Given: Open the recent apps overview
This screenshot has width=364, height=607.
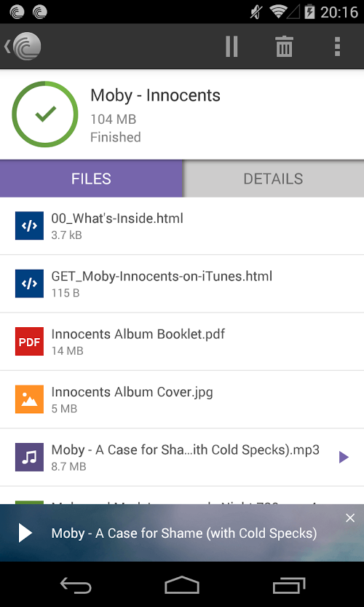Looking at the screenshot, I should (x=289, y=585).
